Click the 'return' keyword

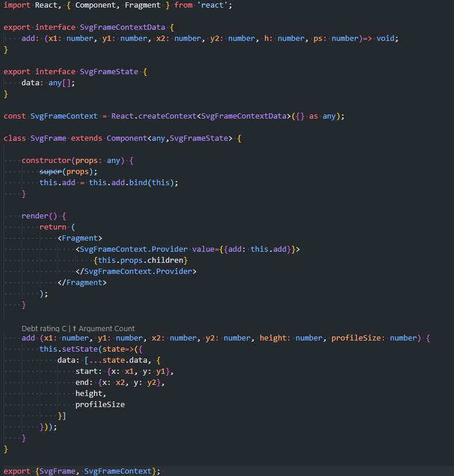click(53, 227)
